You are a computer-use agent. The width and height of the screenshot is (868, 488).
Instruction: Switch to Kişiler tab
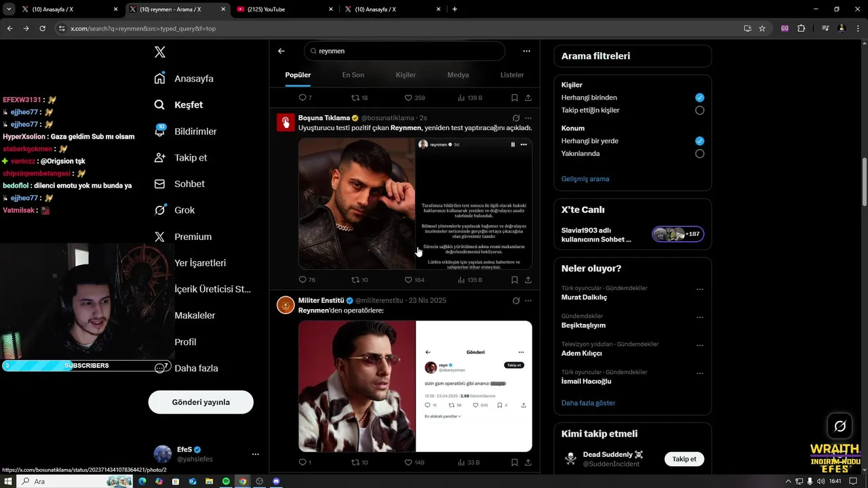pos(406,75)
